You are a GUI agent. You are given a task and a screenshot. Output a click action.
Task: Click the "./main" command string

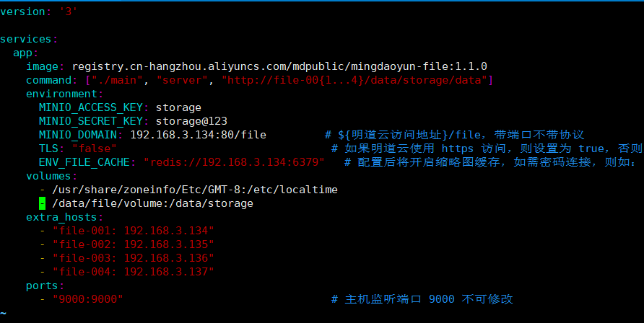121,80
